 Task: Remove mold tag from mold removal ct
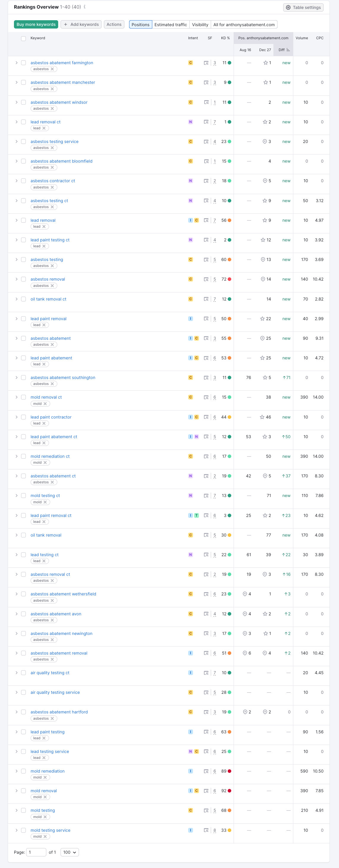coord(45,404)
